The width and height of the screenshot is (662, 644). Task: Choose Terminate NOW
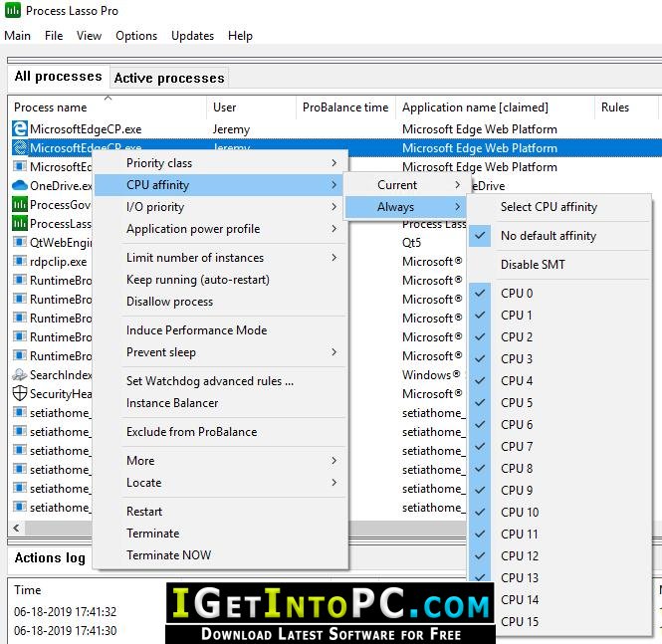pyautogui.click(x=220, y=555)
